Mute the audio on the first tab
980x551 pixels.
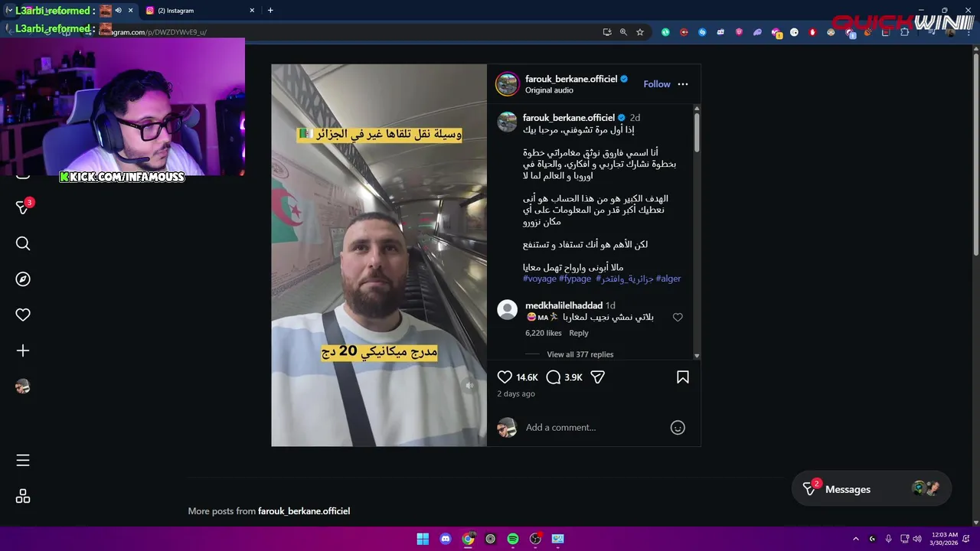coord(118,11)
